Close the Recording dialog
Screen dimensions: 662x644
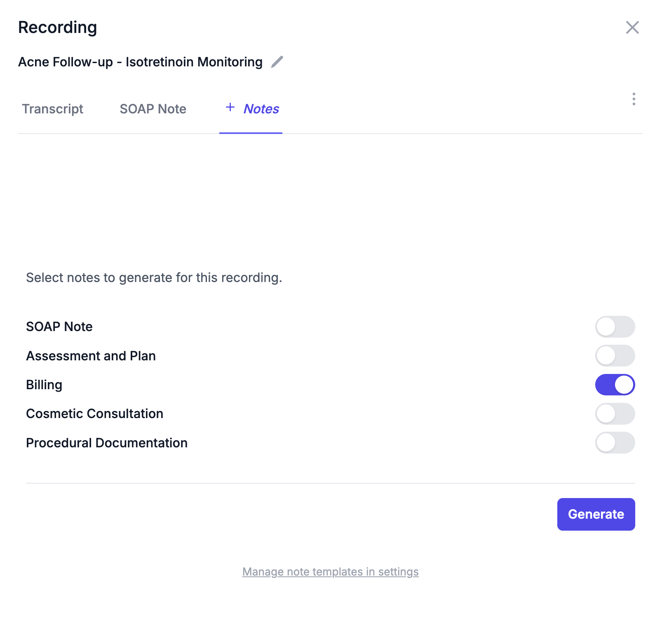(632, 28)
